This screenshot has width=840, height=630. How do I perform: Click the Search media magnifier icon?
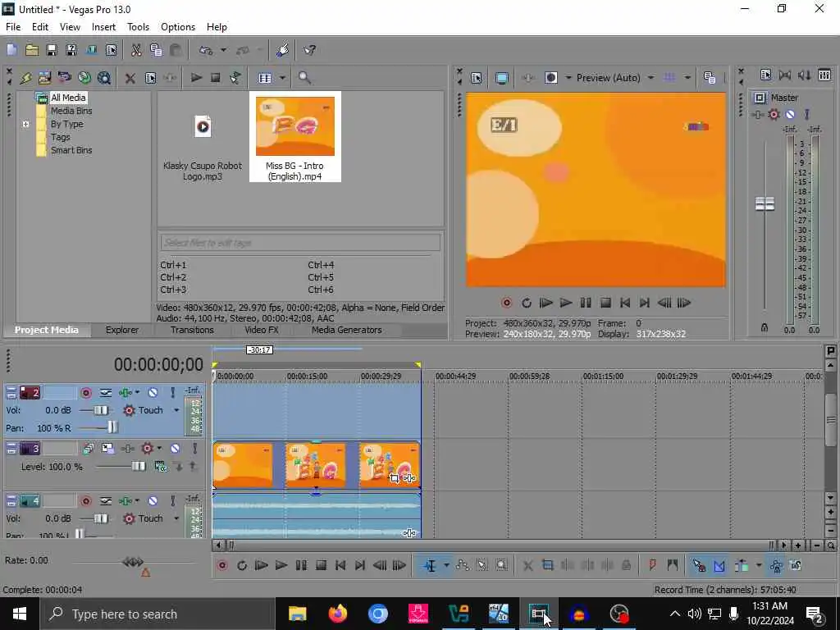tap(304, 78)
